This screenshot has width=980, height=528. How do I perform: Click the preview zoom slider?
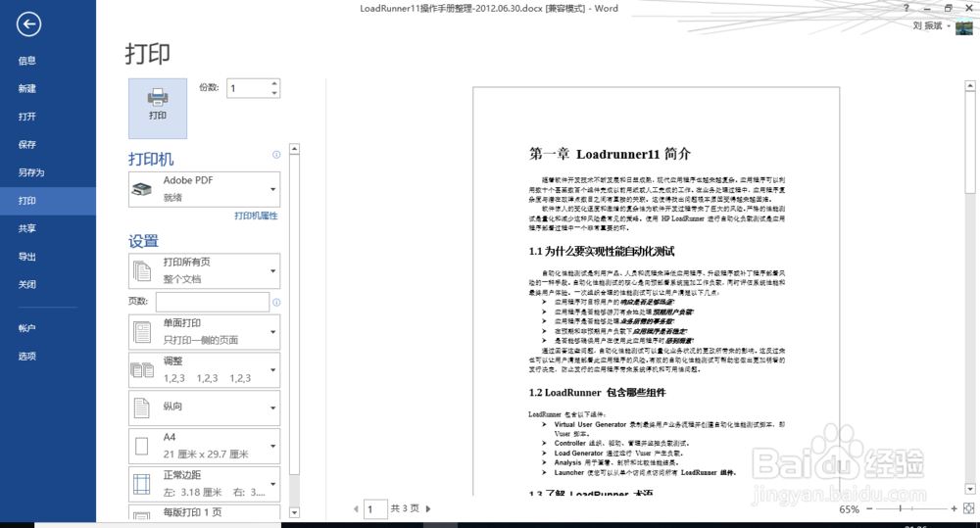[x=911, y=508]
